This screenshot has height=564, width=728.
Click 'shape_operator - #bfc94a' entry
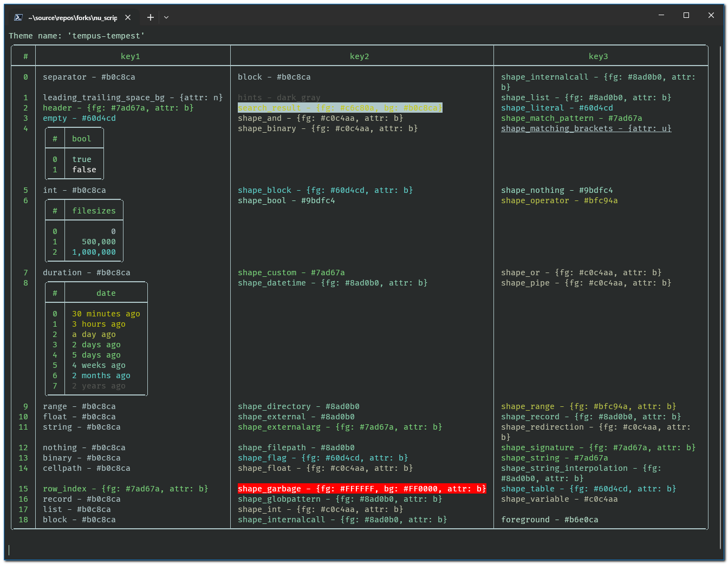click(x=560, y=200)
